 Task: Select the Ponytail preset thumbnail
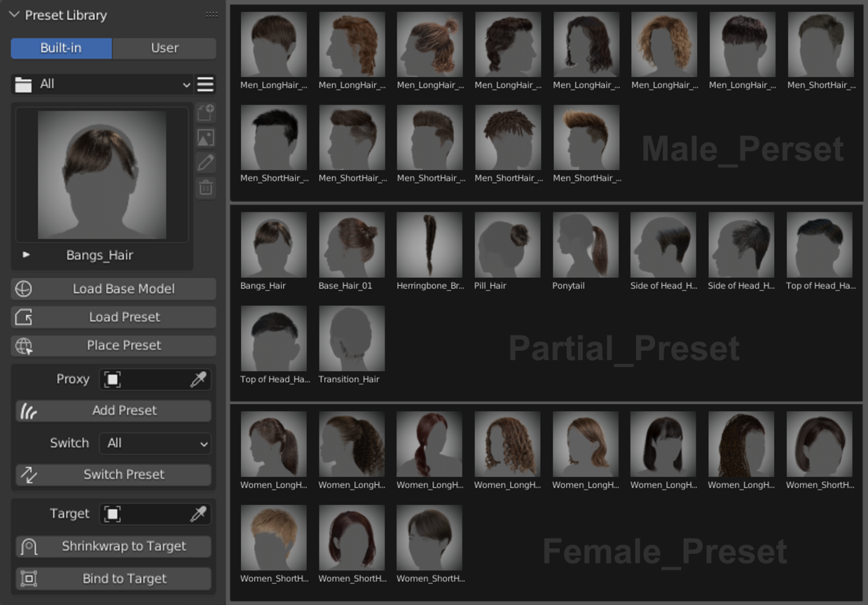tap(585, 244)
